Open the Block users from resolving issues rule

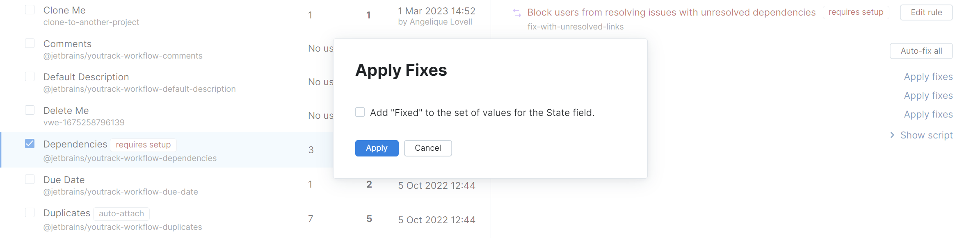tap(671, 12)
